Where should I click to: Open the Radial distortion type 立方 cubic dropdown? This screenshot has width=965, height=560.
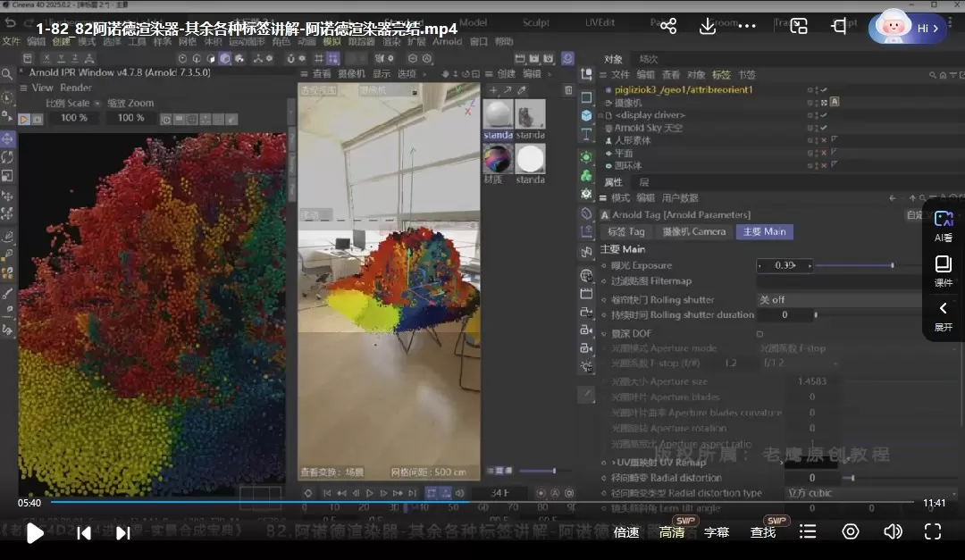pyautogui.click(x=870, y=493)
